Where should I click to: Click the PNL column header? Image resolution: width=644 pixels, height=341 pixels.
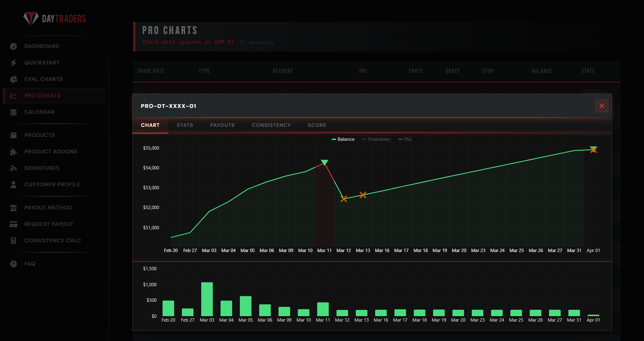click(363, 71)
